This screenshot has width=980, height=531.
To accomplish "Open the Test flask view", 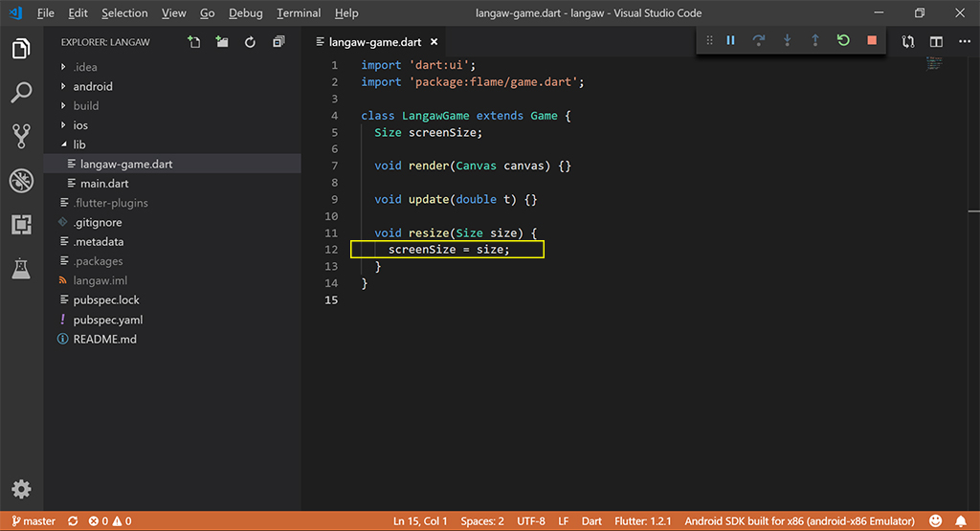I will (x=21, y=269).
